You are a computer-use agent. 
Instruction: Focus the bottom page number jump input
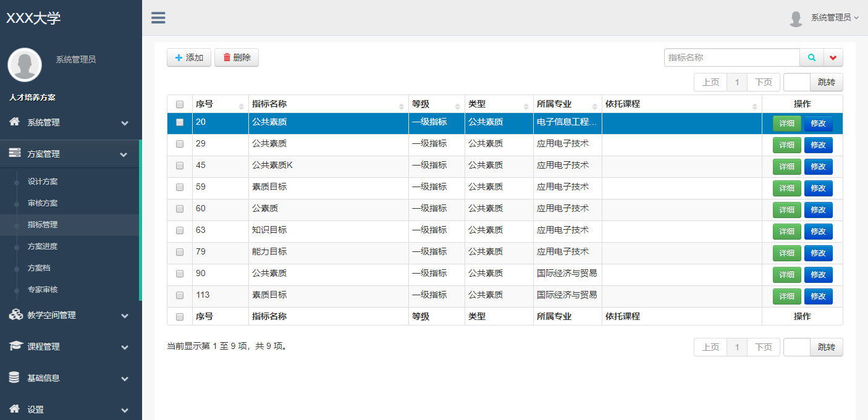pos(797,347)
